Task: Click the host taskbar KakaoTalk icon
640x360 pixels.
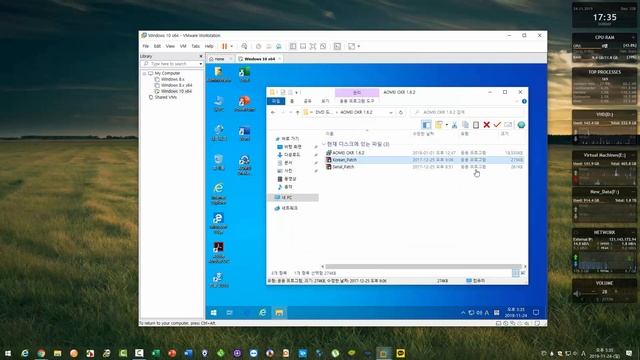Action: click(400, 353)
